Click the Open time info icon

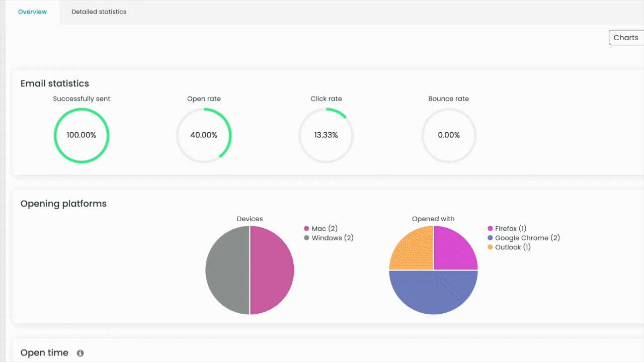point(80,353)
